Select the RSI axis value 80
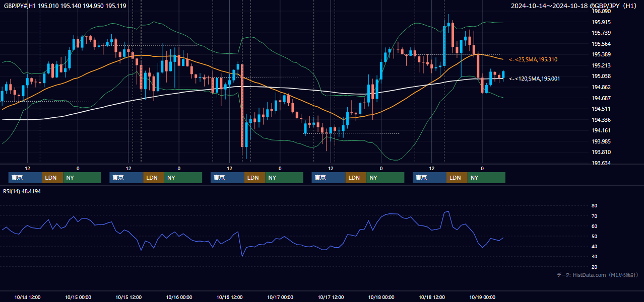 tap(594, 206)
